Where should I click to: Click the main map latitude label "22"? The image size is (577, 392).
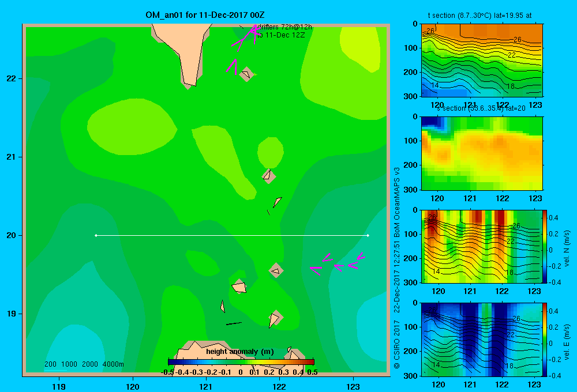[11, 78]
